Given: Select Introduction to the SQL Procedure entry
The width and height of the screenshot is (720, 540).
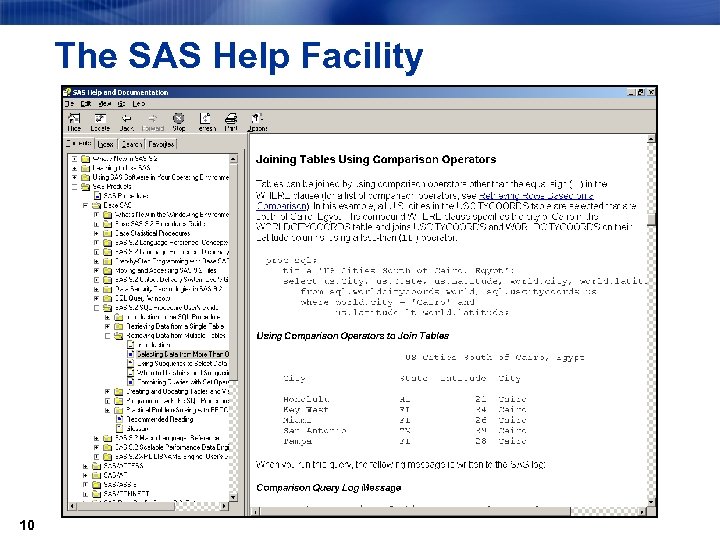Looking at the screenshot, I should coord(174,317).
